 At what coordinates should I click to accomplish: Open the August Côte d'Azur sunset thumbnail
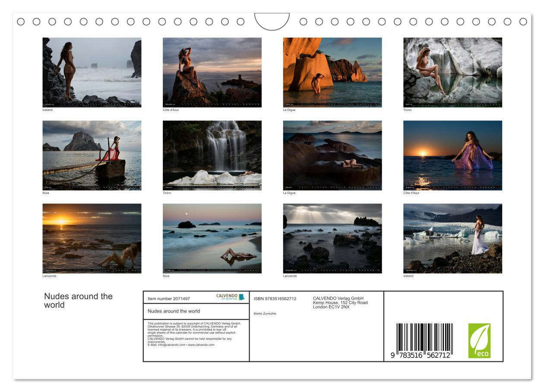pyautogui.click(x=452, y=155)
